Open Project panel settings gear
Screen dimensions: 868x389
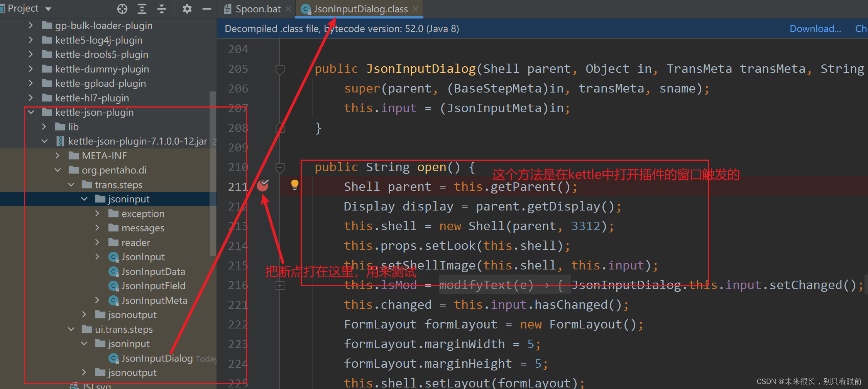187,8
